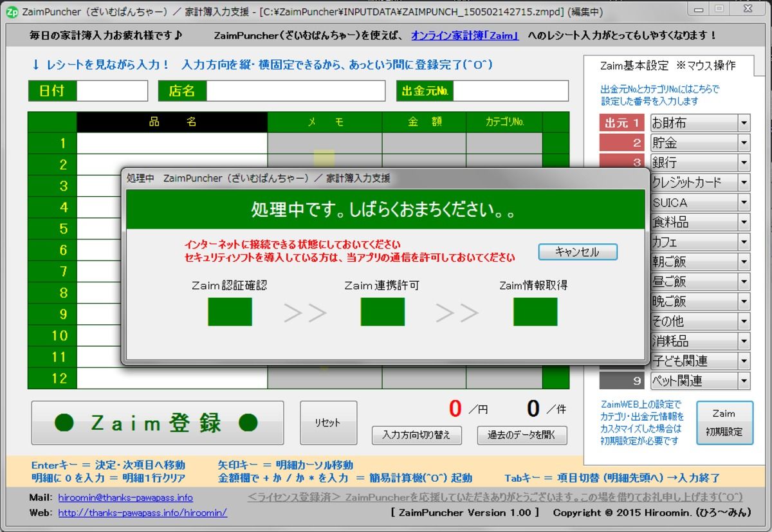Maximize the ZaimPuncher window
Screen dimensions: 772x532
coord(719,8)
